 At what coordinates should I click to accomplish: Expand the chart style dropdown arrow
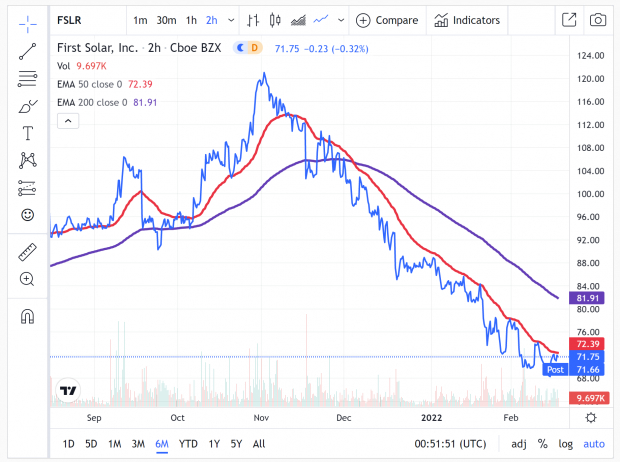point(341,20)
